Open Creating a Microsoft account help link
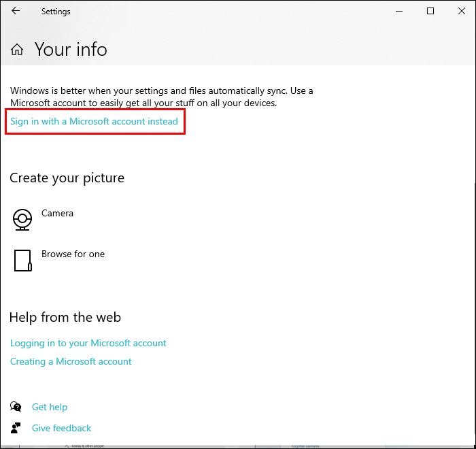This screenshot has width=476, height=449. [x=71, y=362]
